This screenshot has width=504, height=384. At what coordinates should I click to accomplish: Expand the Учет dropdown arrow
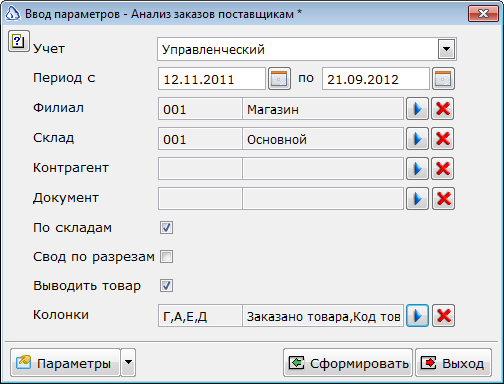click(x=446, y=49)
